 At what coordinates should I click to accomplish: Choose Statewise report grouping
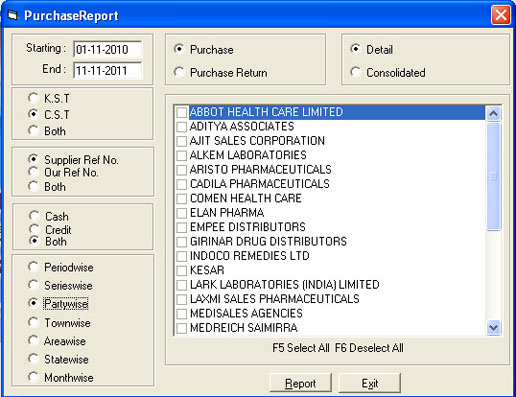pyautogui.click(x=33, y=359)
